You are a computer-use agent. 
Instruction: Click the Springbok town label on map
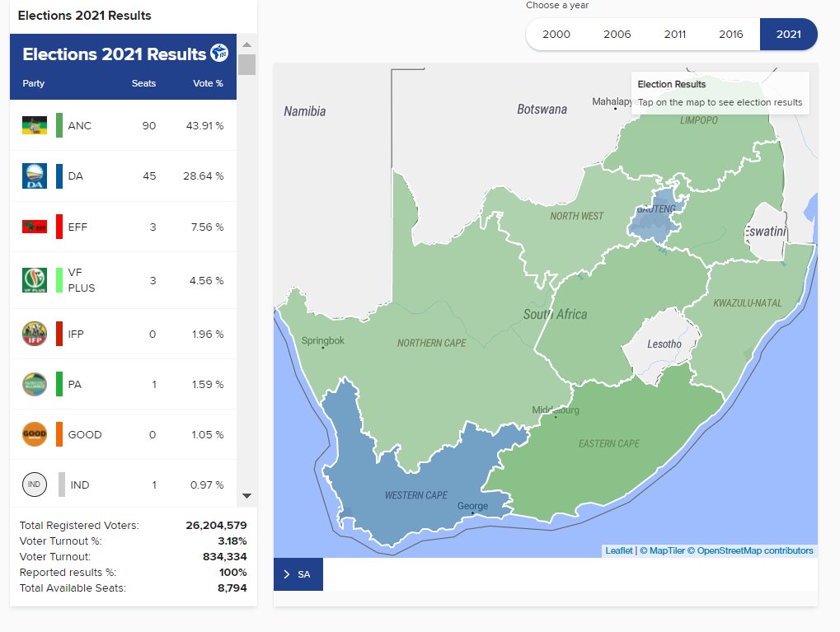click(x=322, y=340)
